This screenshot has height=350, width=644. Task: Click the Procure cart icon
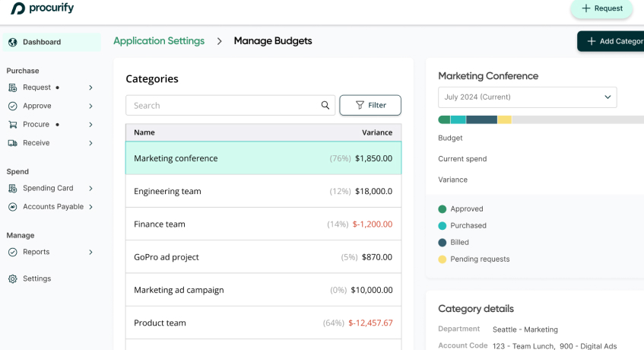[12, 124]
